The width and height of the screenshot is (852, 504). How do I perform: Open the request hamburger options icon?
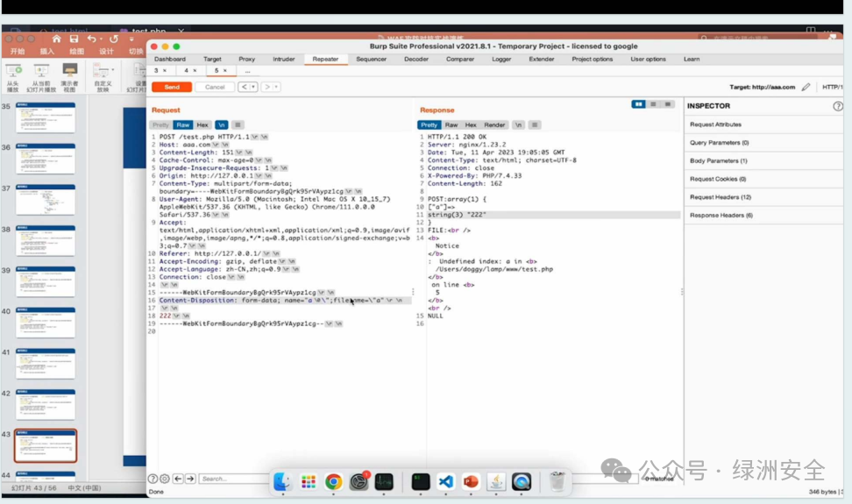click(x=238, y=125)
